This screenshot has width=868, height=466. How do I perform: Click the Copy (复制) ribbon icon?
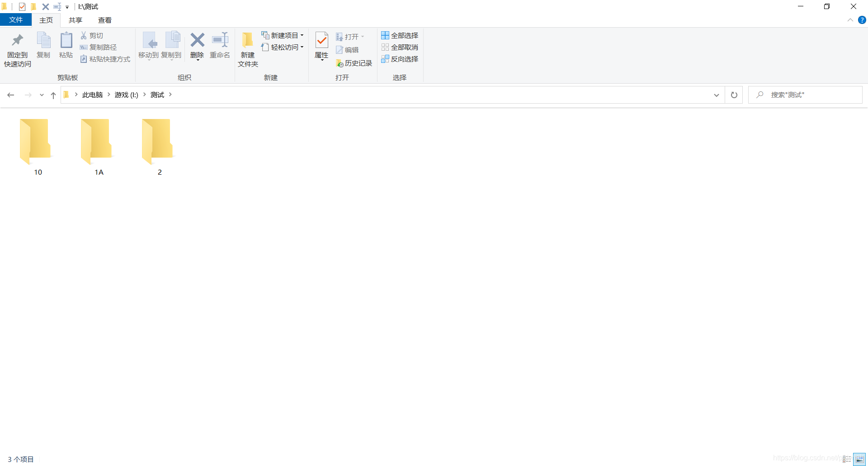(x=43, y=45)
